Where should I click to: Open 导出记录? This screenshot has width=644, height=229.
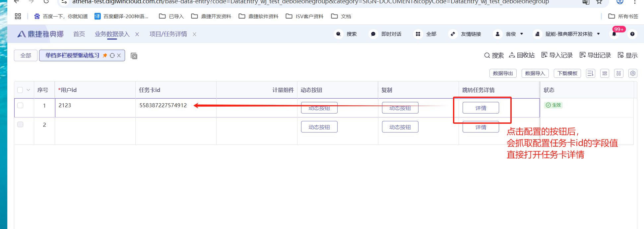(x=595, y=55)
